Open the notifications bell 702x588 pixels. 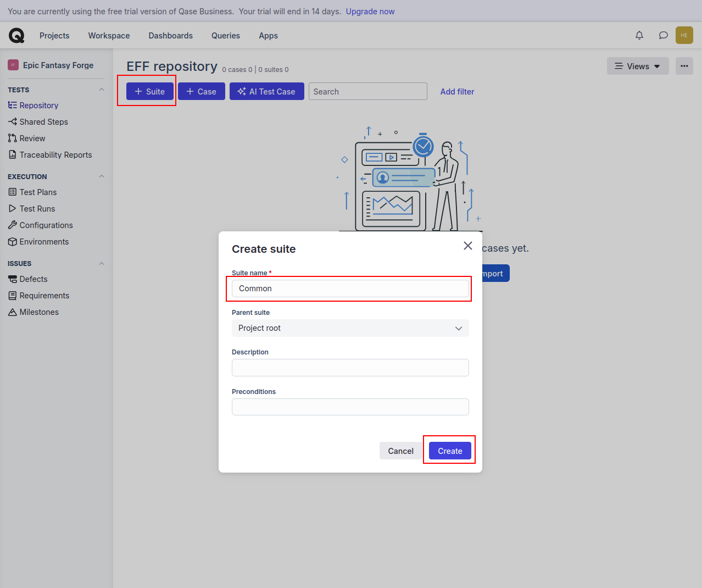click(x=639, y=36)
